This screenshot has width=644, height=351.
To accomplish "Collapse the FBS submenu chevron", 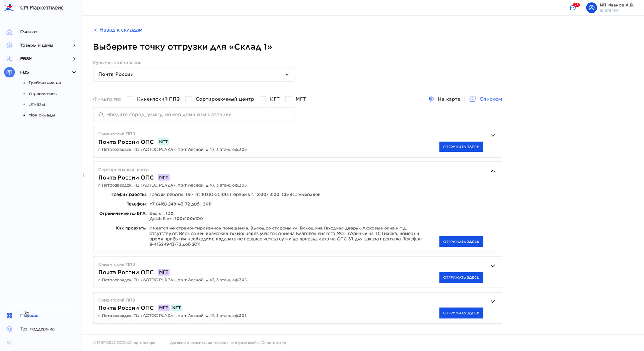I will [x=74, y=72].
